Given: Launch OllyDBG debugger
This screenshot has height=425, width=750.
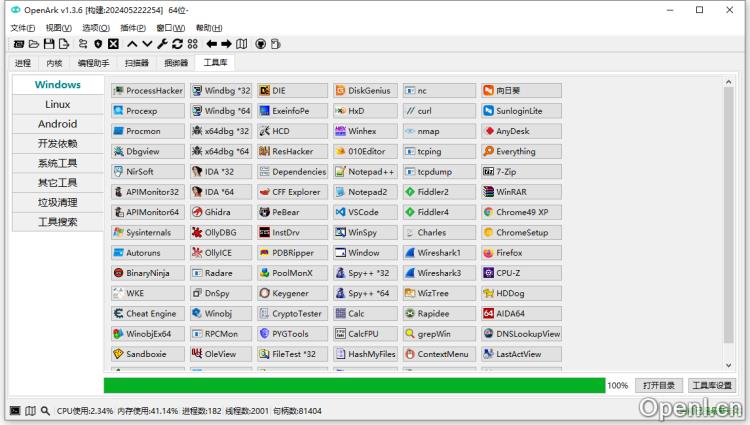Looking at the screenshot, I should [x=221, y=232].
